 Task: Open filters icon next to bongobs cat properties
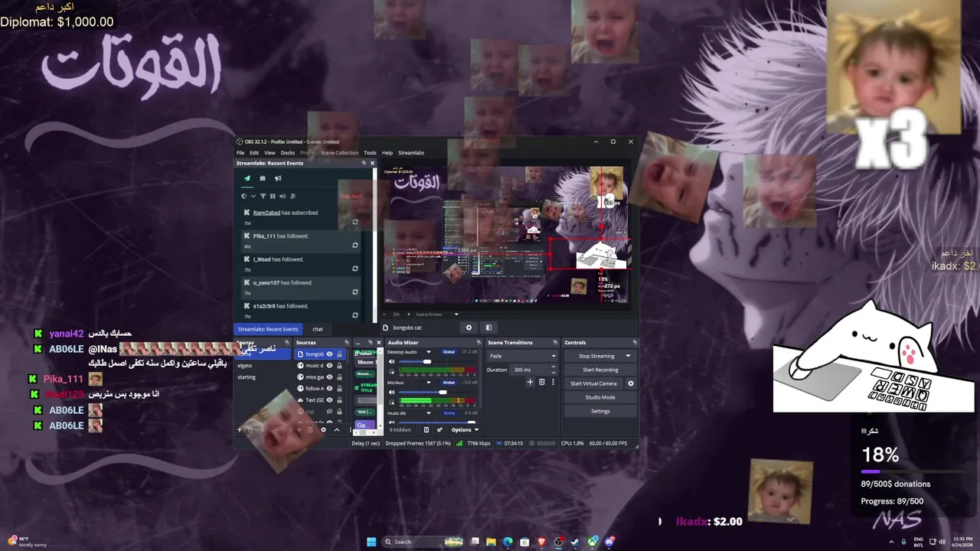tap(488, 328)
